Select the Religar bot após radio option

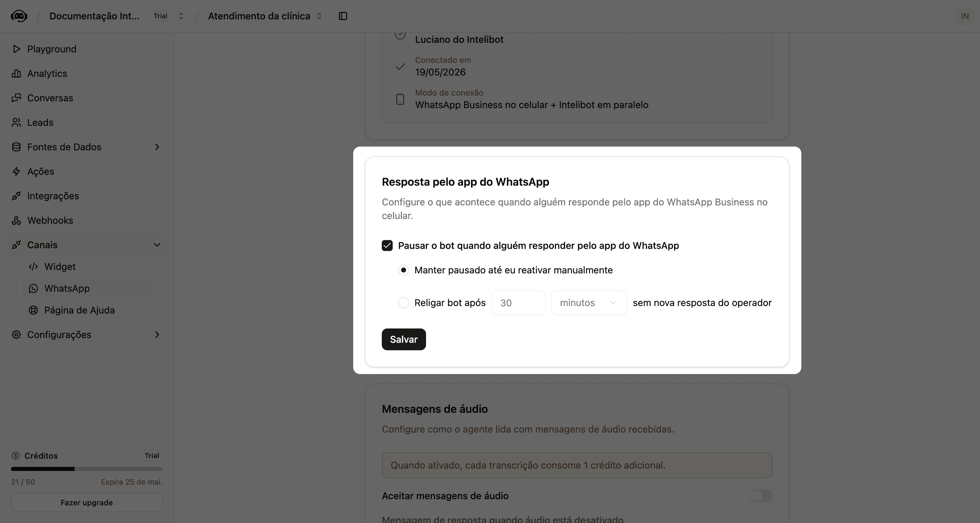pyautogui.click(x=403, y=303)
